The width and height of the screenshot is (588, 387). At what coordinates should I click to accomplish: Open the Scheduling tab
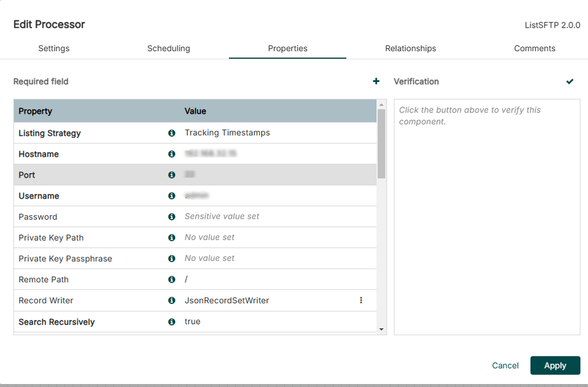(169, 48)
